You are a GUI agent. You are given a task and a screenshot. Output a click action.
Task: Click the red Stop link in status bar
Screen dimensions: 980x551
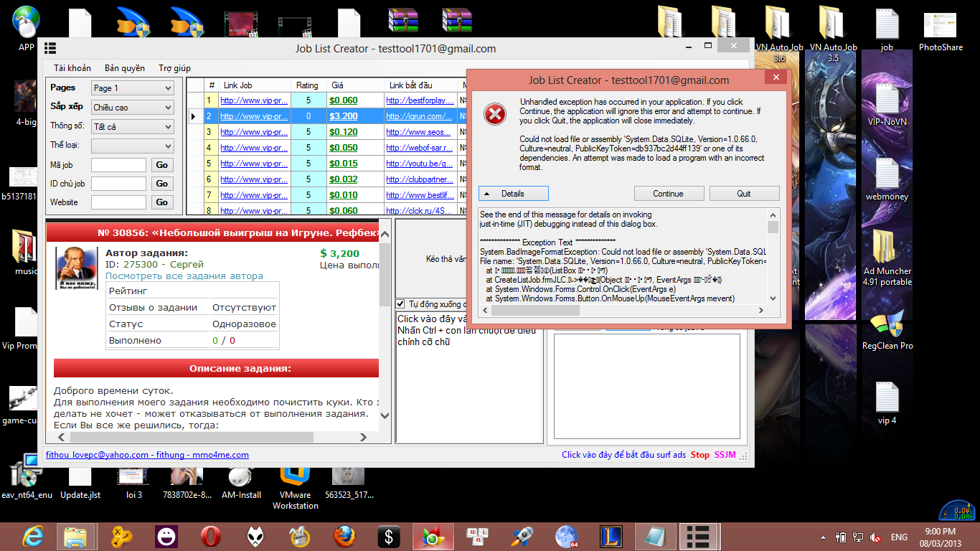(699, 455)
